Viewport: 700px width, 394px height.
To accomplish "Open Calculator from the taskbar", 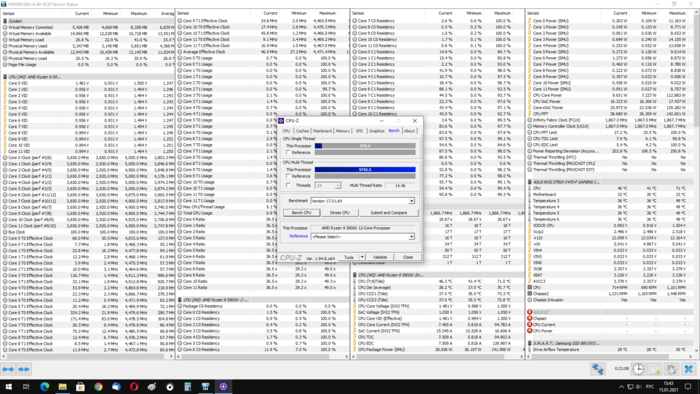I will coord(188,386).
